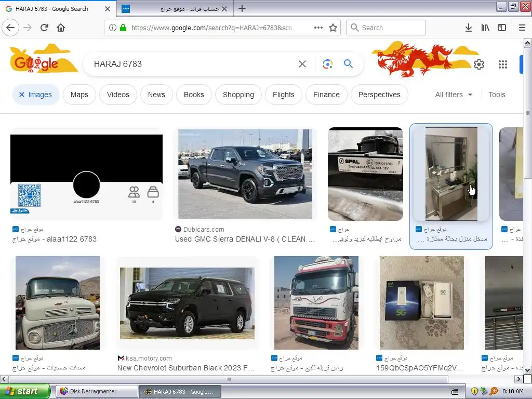Switch to Videos results
The height and width of the screenshot is (399, 532).
click(x=118, y=95)
